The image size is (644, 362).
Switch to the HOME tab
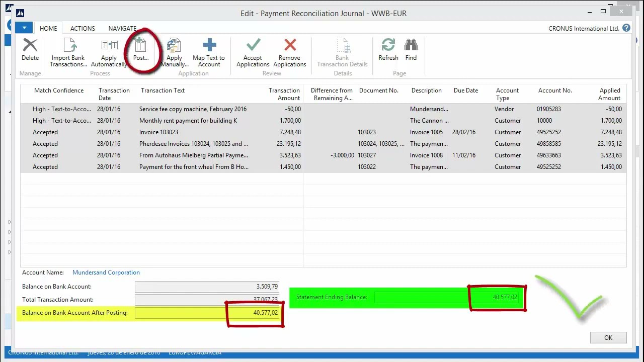point(48,29)
